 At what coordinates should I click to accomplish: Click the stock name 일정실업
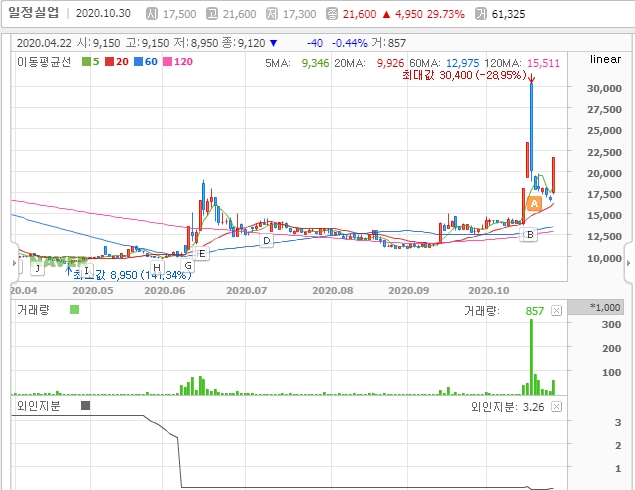point(34,13)
